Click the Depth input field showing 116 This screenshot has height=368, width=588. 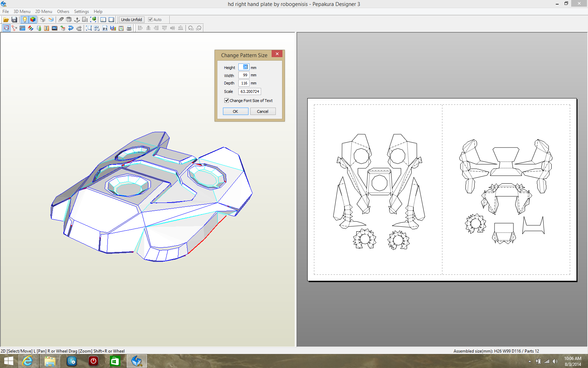(244, 83)
